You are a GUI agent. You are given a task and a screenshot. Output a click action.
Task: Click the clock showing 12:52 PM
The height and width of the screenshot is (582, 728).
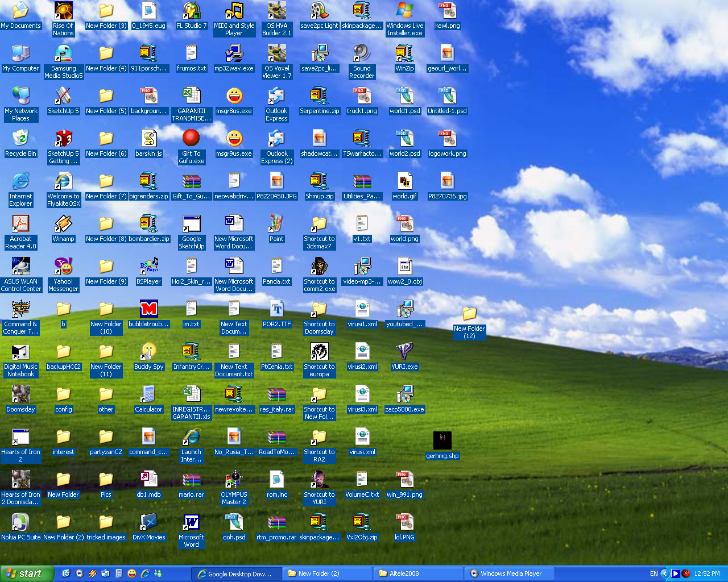pyautogui.click(x=707, y=573)
